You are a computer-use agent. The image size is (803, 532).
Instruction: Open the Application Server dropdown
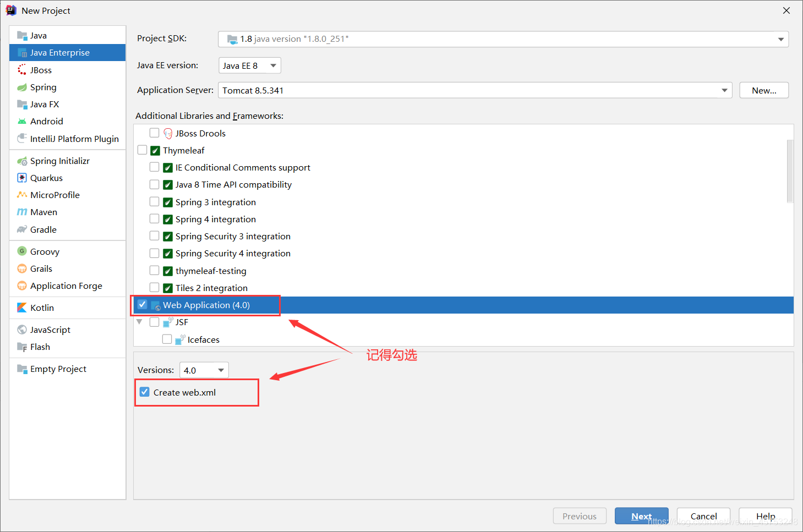point(475,90)
